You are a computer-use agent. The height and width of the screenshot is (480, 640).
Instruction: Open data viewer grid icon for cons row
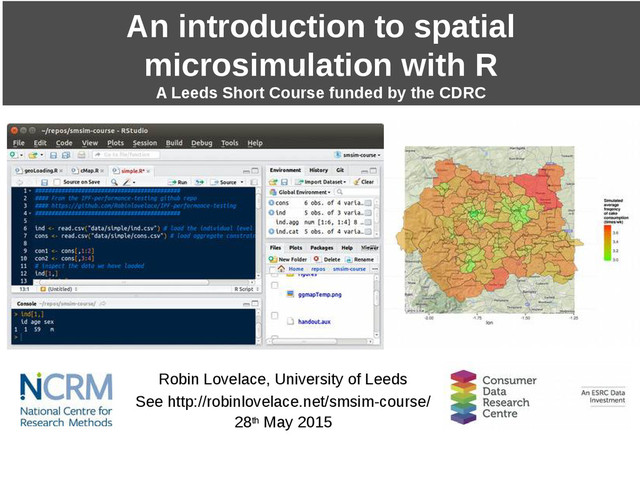click(x=368, y=203)
